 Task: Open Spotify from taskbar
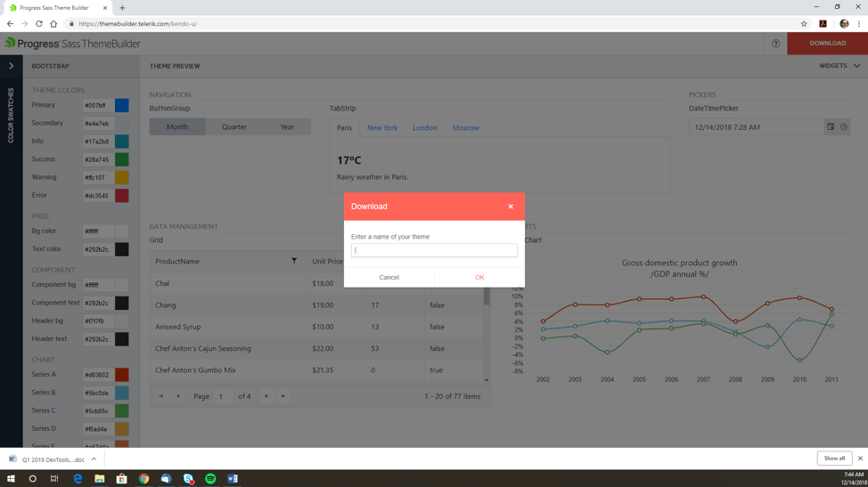pyautogui.click(x=210, y=479)
